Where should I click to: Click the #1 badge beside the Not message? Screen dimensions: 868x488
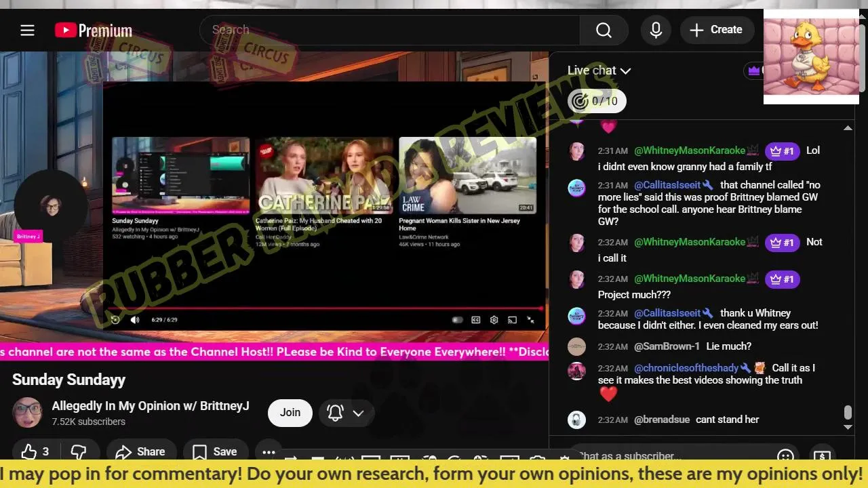tap(782, 243)
